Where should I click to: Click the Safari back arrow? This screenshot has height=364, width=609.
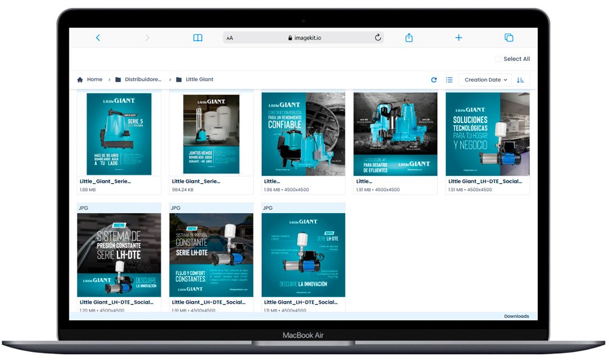(97, 38)
